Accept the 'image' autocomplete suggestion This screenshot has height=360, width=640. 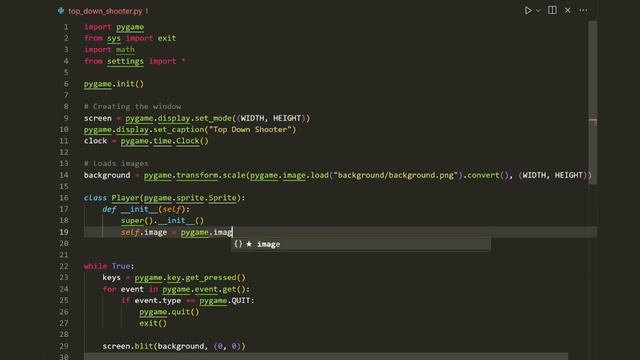tap(361, 244)
